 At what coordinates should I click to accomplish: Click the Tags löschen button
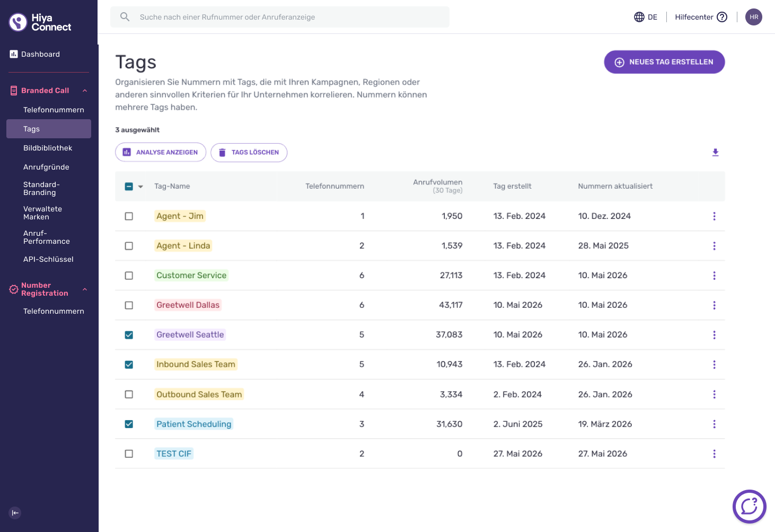coord(249,153)
